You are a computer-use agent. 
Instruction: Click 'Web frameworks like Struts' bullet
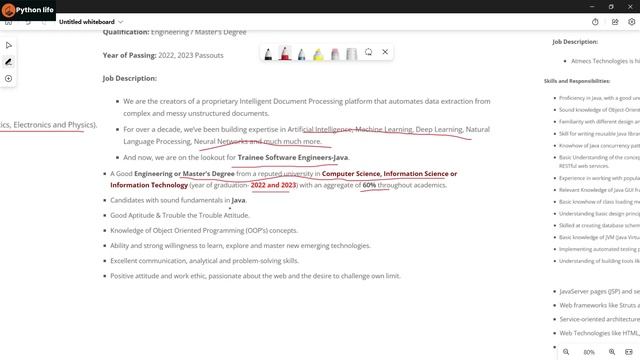tap(600, 305)
